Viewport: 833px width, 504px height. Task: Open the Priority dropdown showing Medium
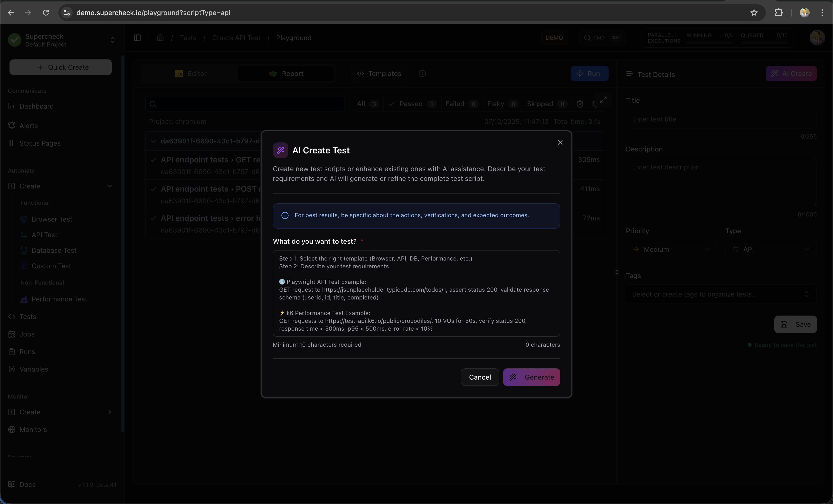671,249
